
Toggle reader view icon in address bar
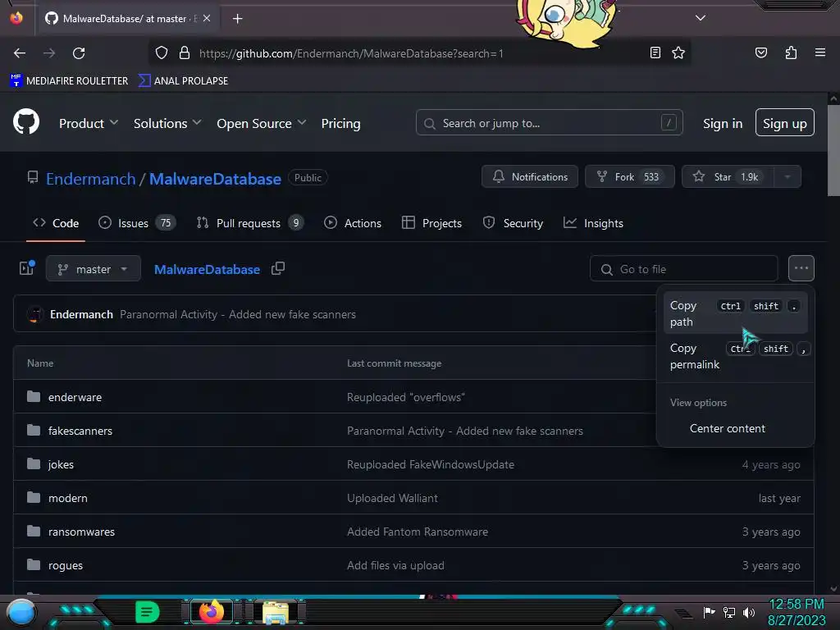coord(655,52)
